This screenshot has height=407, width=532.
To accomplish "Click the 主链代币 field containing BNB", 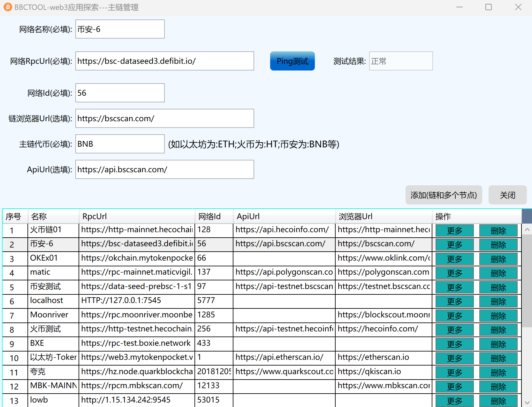I will (120, 144).
